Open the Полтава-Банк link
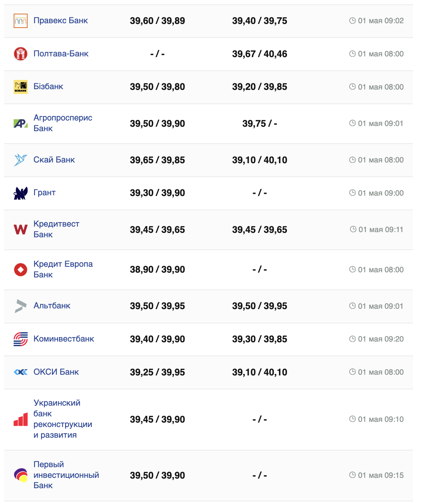Screen dimensions: 423x504 tap(61, 54)
